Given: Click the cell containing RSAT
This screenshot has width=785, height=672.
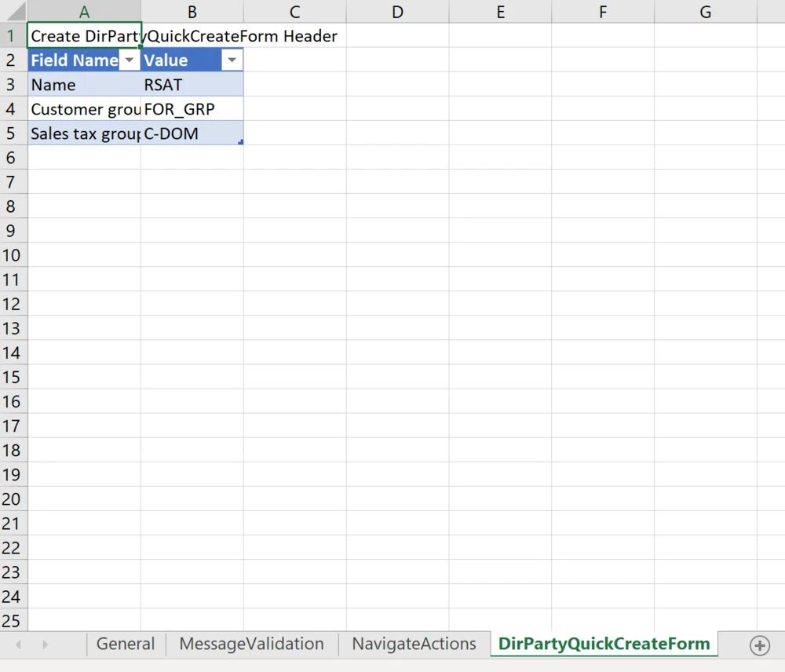Looking at the screenshot, I should pyautogui.click(x=192, y=85).
